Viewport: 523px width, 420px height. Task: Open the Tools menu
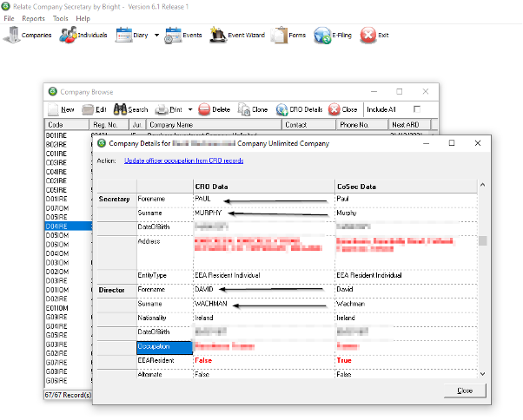[x=60, y=18]
